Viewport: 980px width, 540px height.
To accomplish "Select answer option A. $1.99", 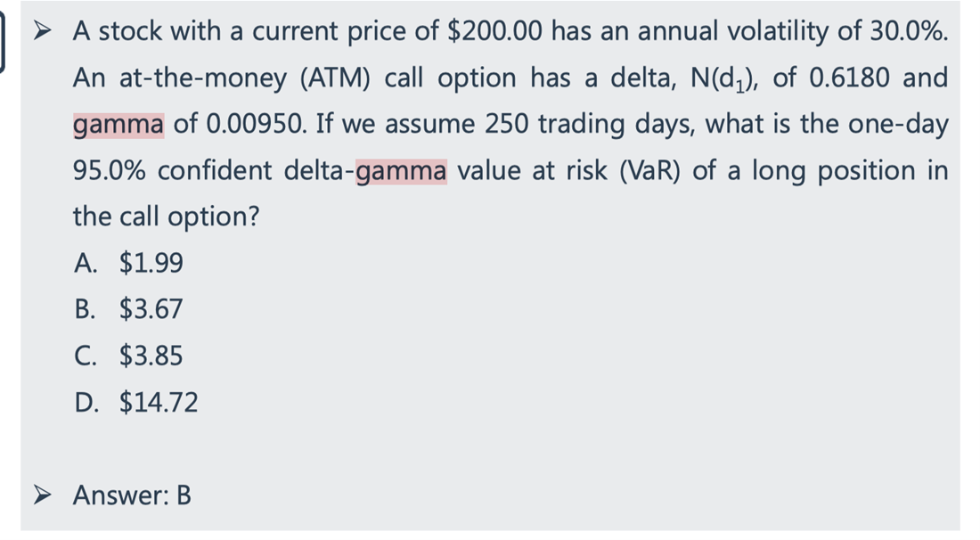I will (x=129, y=263).
